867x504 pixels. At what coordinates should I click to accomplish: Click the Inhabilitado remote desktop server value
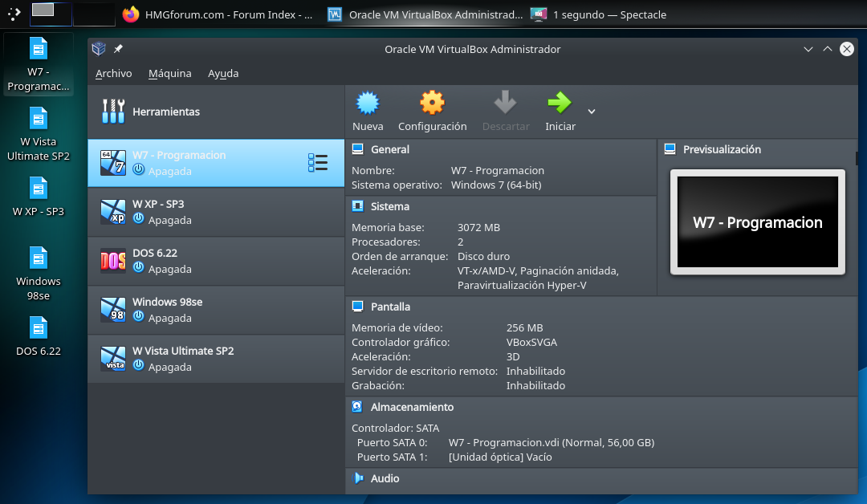pyautogui.click(x=535, y=371)
